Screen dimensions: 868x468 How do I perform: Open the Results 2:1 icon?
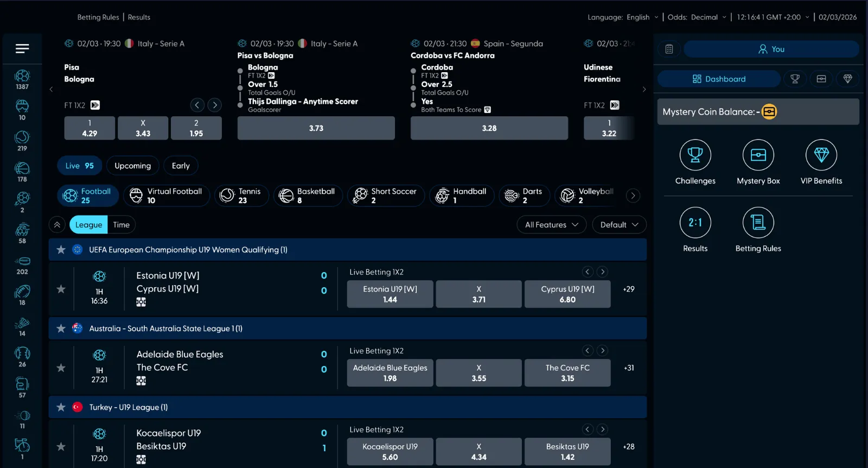click(695, 223)
